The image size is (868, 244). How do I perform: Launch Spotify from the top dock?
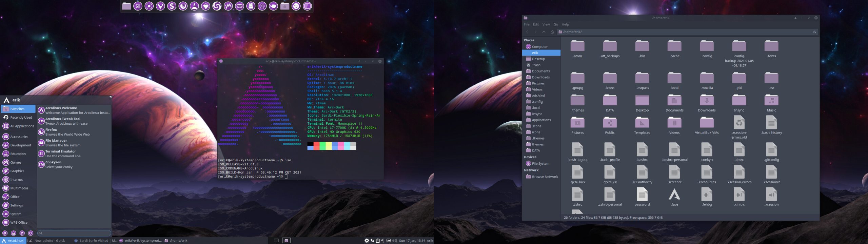click(x=239, y=6)
